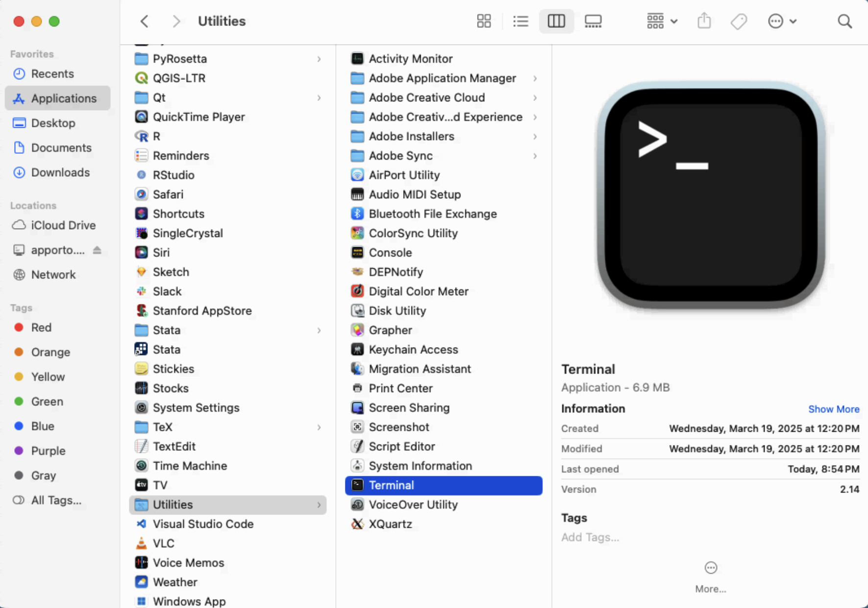Open the group-by dropdown arrow
The height and width of the screenshot is (608, 868).
675,21
